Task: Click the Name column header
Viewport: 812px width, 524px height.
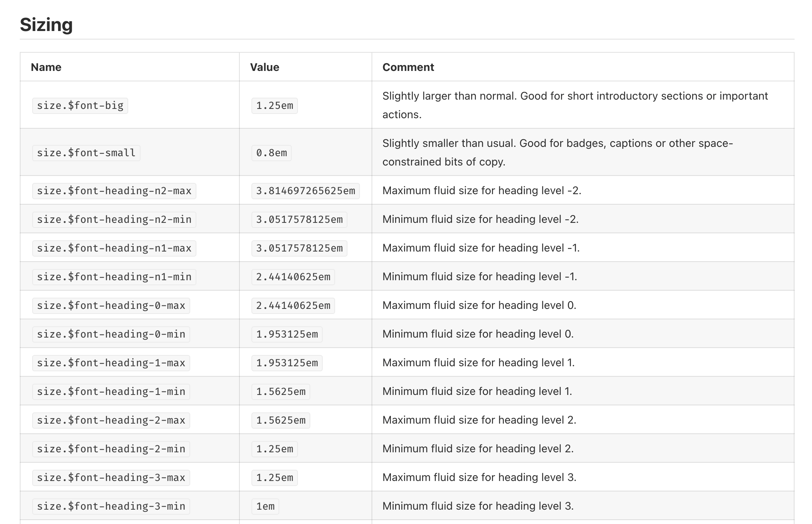Action: pos(46,67)
